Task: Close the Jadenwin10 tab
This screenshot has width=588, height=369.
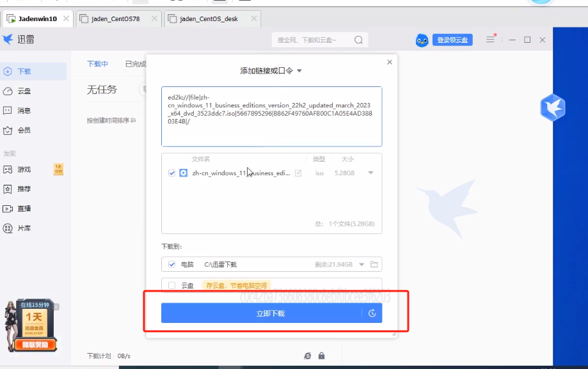Action: click(x=66, y=19)
